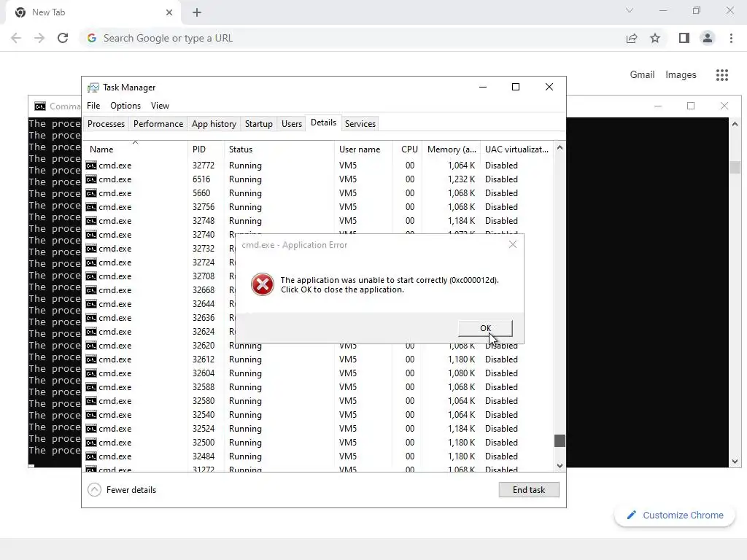The width and height of the screenshot is (747, 560).
Task: Share this page icon in Chrome
Action: 632,38
